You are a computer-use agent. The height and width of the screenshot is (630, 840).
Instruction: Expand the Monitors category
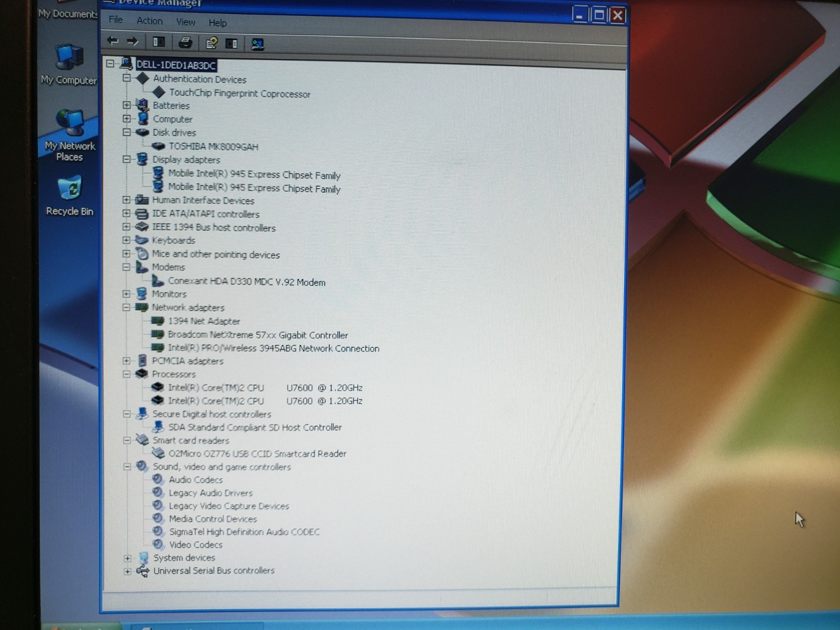pos(126,294)
